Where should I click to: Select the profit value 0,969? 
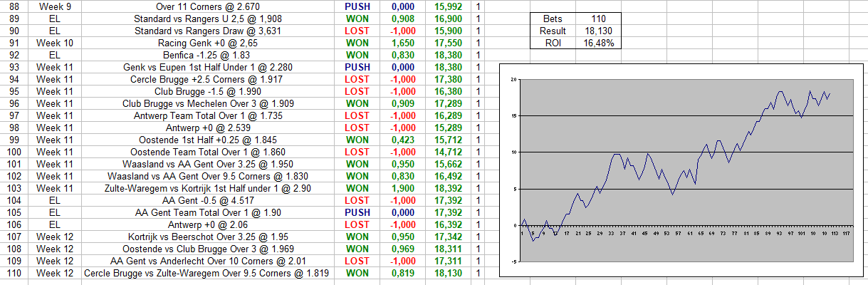pos(404,249)
